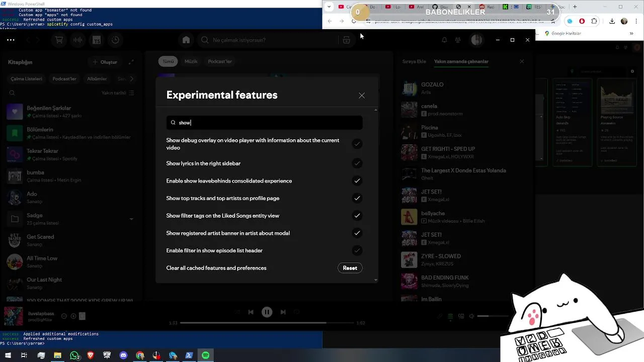
Task: Click the Reset button for cached features
Action: point(350,268)
